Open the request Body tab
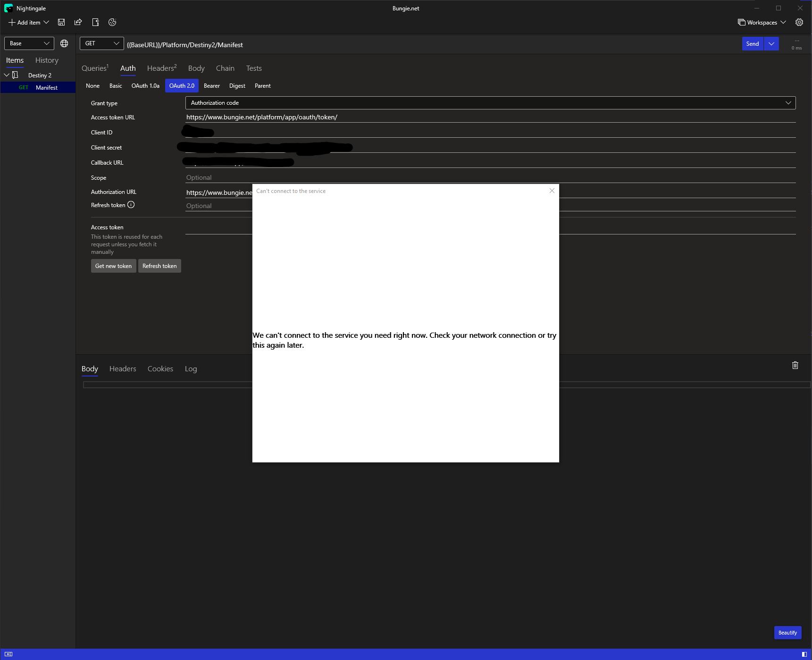812x660 pixels. tap(196, 68)
